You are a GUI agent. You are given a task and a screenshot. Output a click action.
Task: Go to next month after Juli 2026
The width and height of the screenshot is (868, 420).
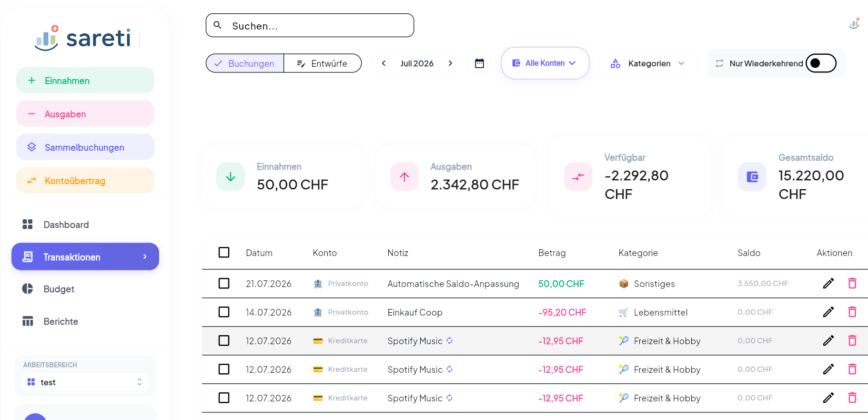point(450,63)
